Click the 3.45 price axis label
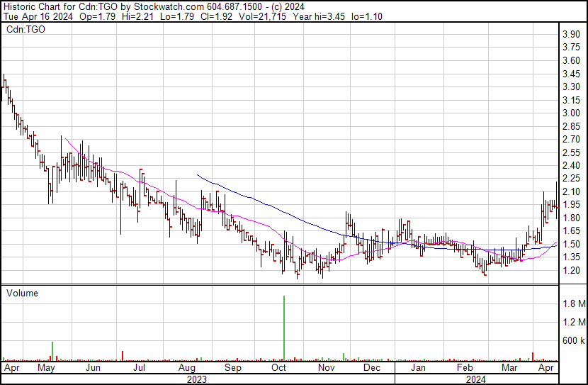This screenshot has width=588, height=385. 571,74
